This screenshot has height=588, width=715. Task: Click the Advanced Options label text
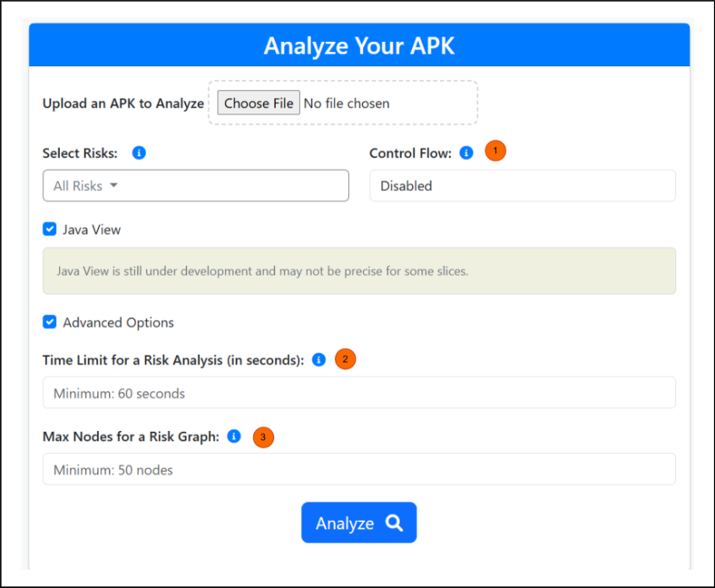point(118,322)
